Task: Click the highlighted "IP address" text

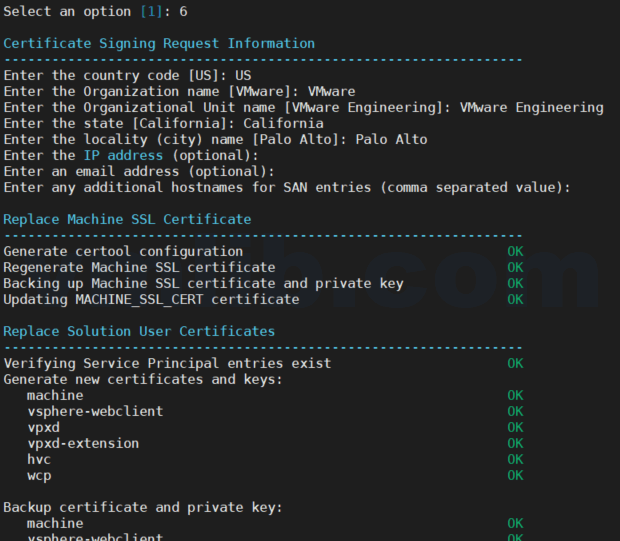Action: (122, 155)
